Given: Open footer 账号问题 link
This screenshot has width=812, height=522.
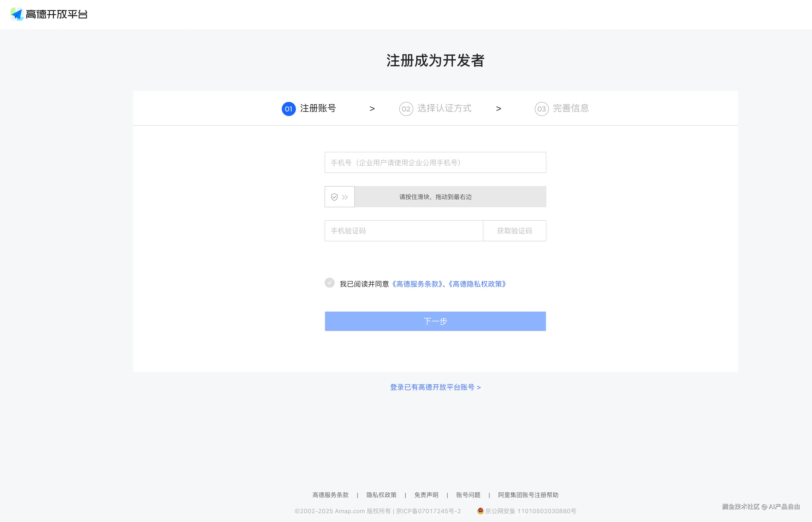Looking at the screenshot, I should [x=468, y=495].
